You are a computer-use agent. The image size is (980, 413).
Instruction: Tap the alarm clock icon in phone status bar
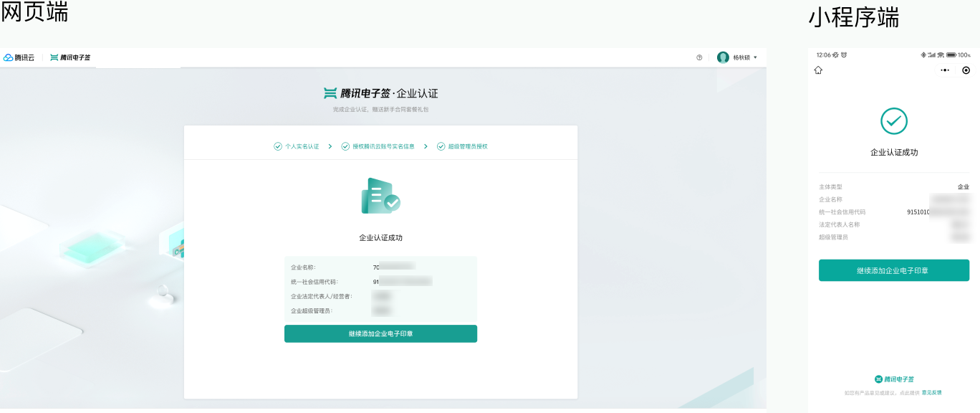tap(844, 54)
